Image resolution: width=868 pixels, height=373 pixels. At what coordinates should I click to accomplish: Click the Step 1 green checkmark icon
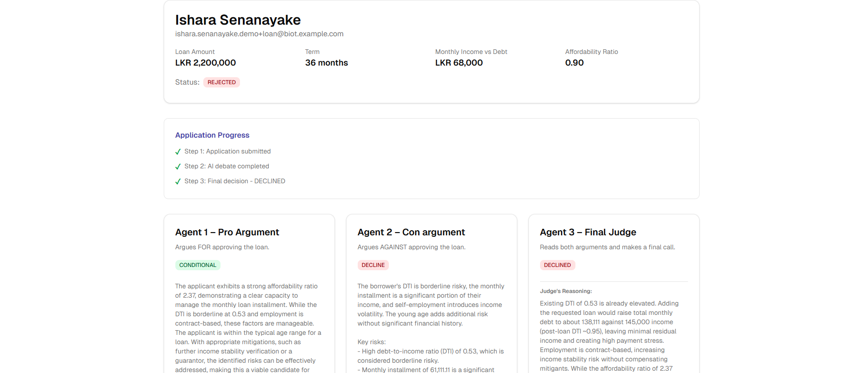click(x=178, y=152)
